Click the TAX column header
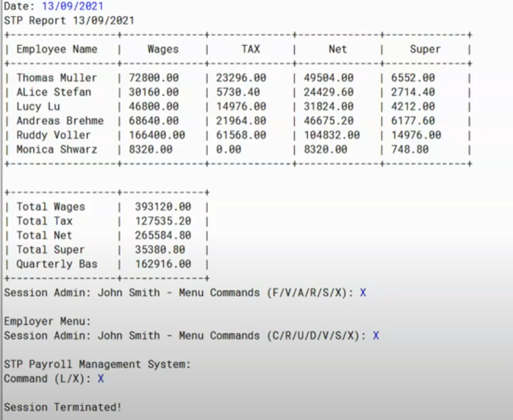The image size is (513, 420). (x=251, y=49)
